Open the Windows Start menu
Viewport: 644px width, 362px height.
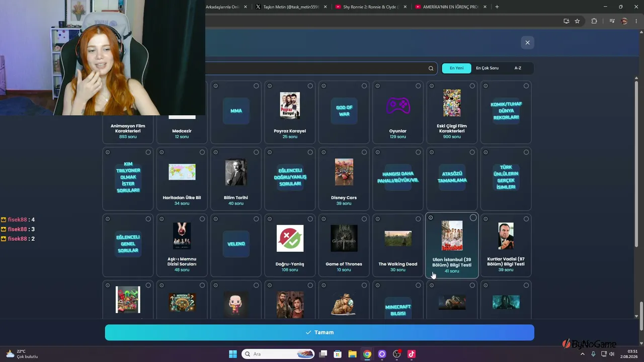coord(233,354)
